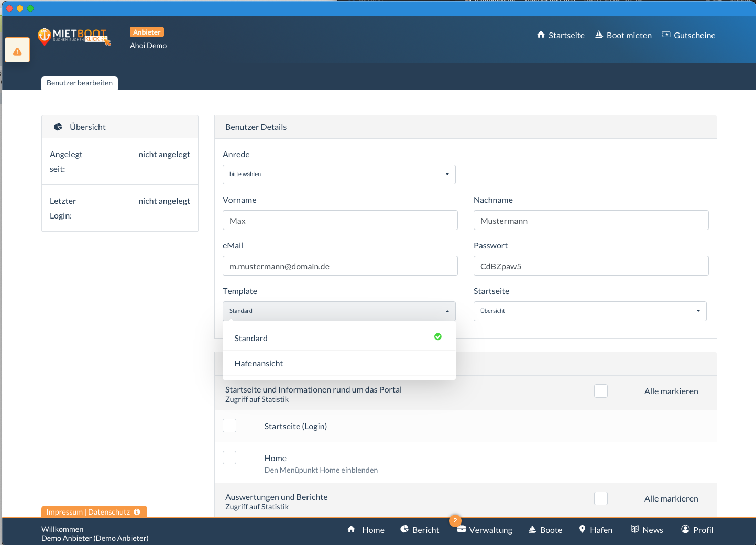Viewport: 756px width, 545px height.
Task: Click the Bericht link in footer bar
Action: pyautogui.click(x=420, y=530)
